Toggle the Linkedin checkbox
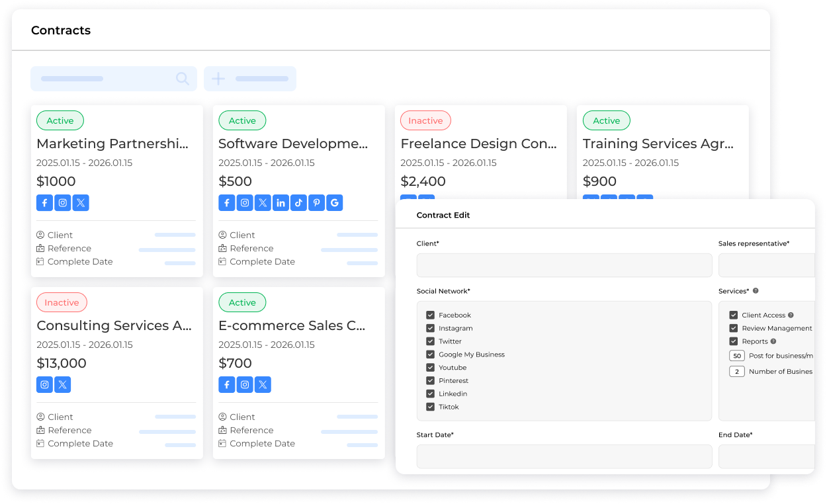 point(431,394)
